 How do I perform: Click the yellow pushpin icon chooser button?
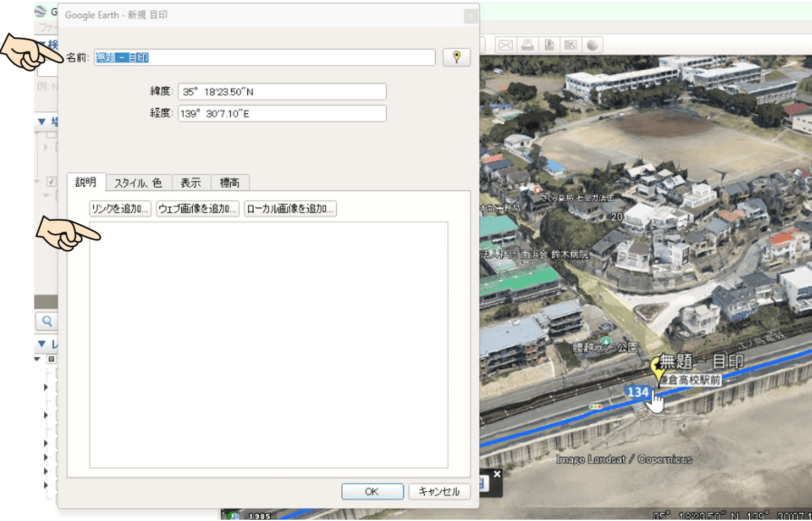[456, 57]
